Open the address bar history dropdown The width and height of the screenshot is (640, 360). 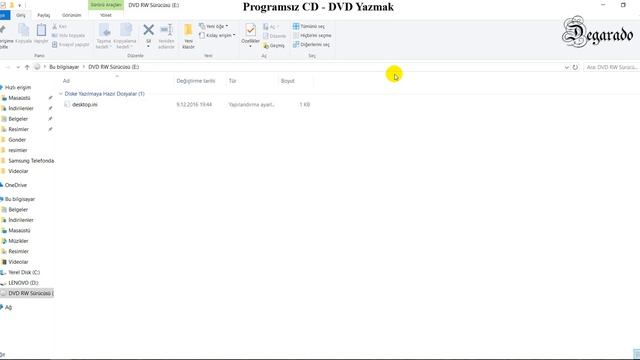(567, 67)
